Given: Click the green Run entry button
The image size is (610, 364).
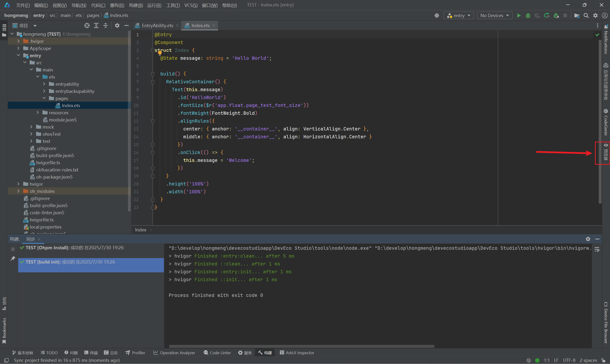Looking at the screenshot, I should click(x=519, y=15).
